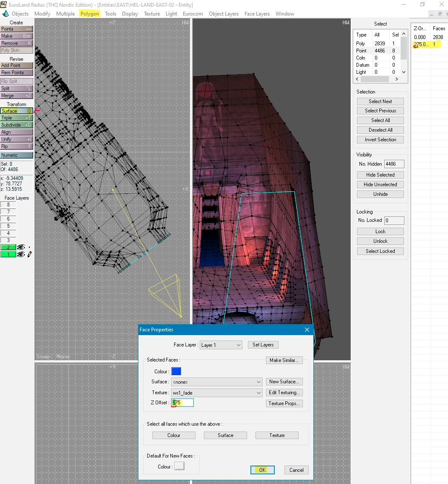The height and width of the screenshot is (484, 448).
Task: Toggle face layer 3 button
Action: (x=8, y=240)
